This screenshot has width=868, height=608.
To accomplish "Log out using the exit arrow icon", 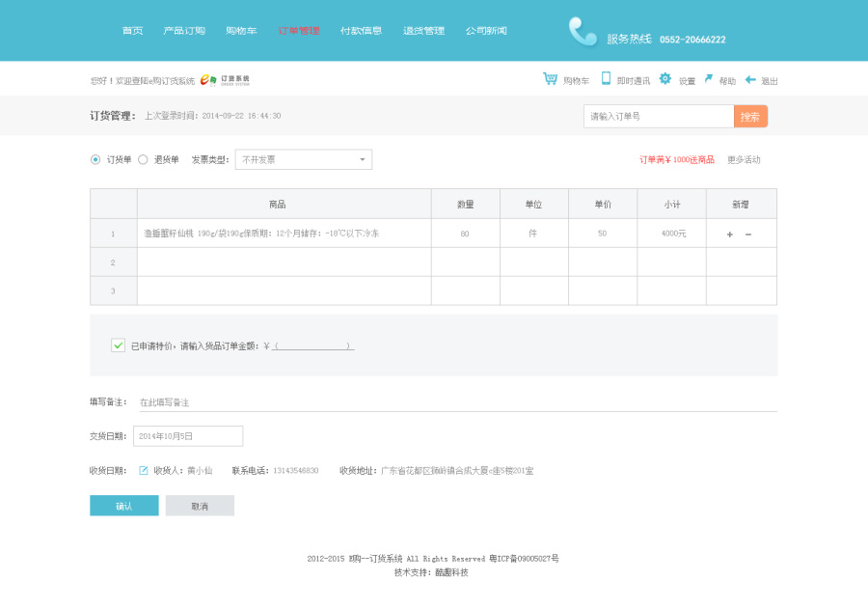I will (x=751, y=79).
